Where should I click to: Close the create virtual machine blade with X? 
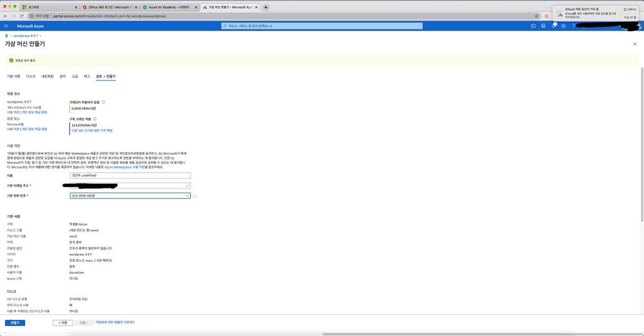635,44
